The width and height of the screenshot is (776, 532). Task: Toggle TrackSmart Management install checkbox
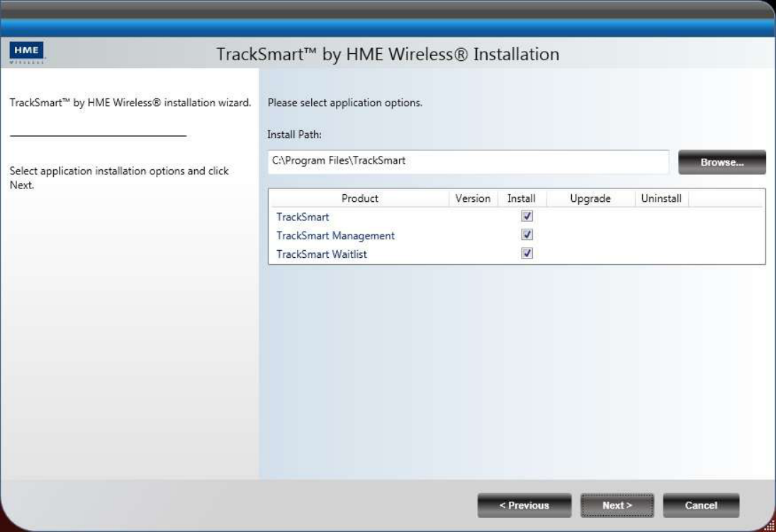(x=527, y=234)
